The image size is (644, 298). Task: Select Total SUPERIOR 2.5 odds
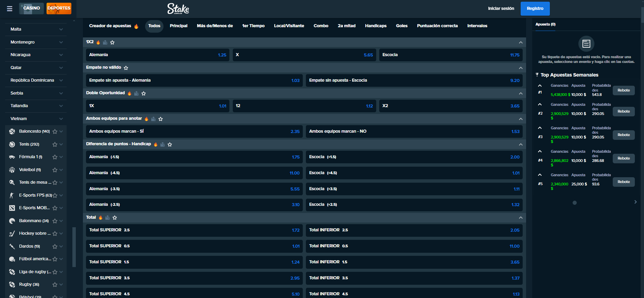click(x=194, y=230)
